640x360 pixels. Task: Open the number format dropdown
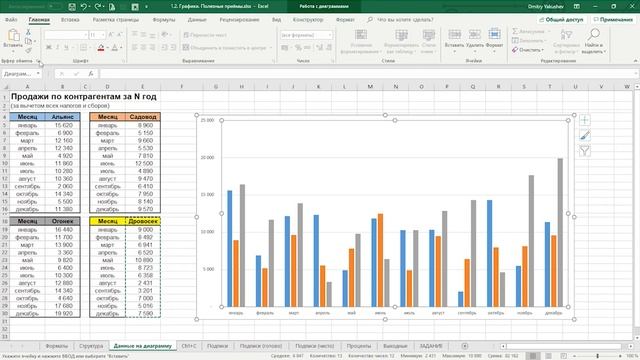pos(330,35)
